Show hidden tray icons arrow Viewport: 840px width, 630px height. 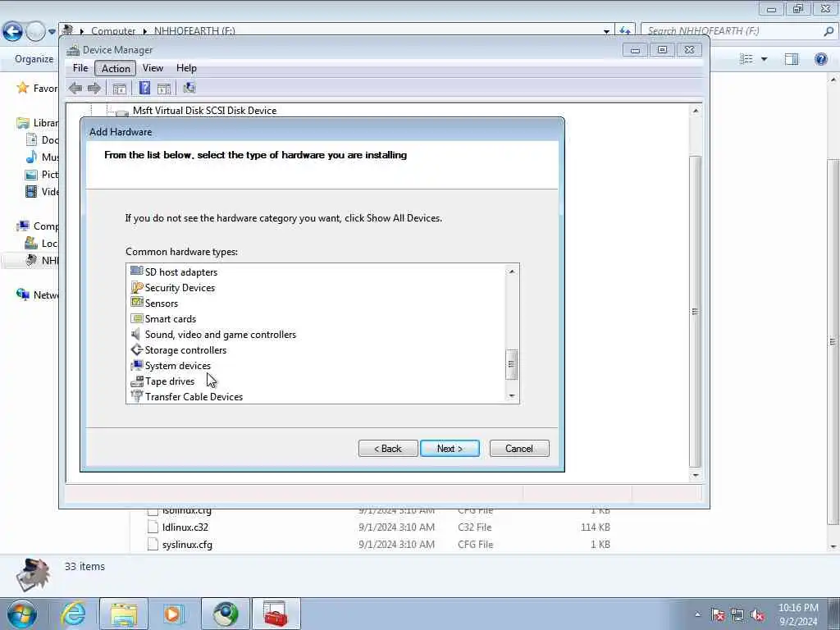tap(697, 614)
